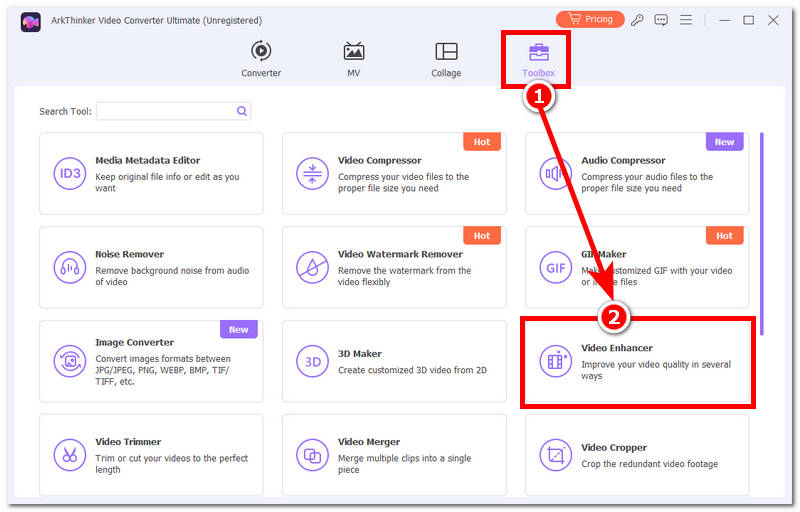Click Hot badge on GIF Maker
This screenshot has height=512, width=800.
[x=724, y=236]
